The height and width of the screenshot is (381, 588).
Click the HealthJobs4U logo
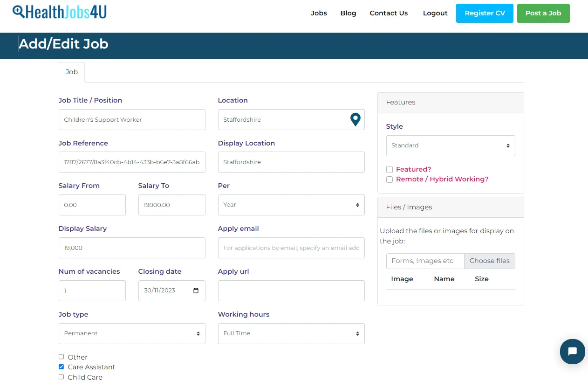pos(60,12)
